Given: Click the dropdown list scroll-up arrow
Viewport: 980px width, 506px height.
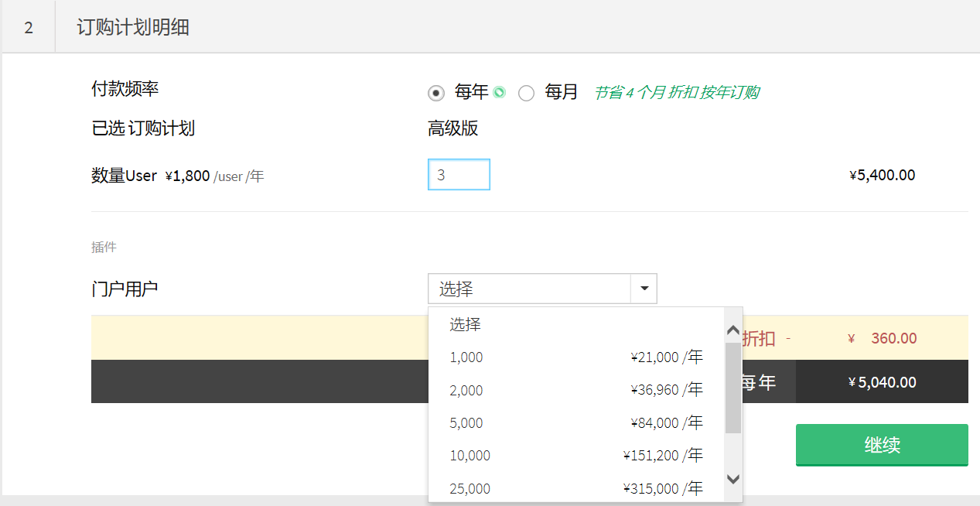Looking at the screenshot, I should tap(733, 330).
